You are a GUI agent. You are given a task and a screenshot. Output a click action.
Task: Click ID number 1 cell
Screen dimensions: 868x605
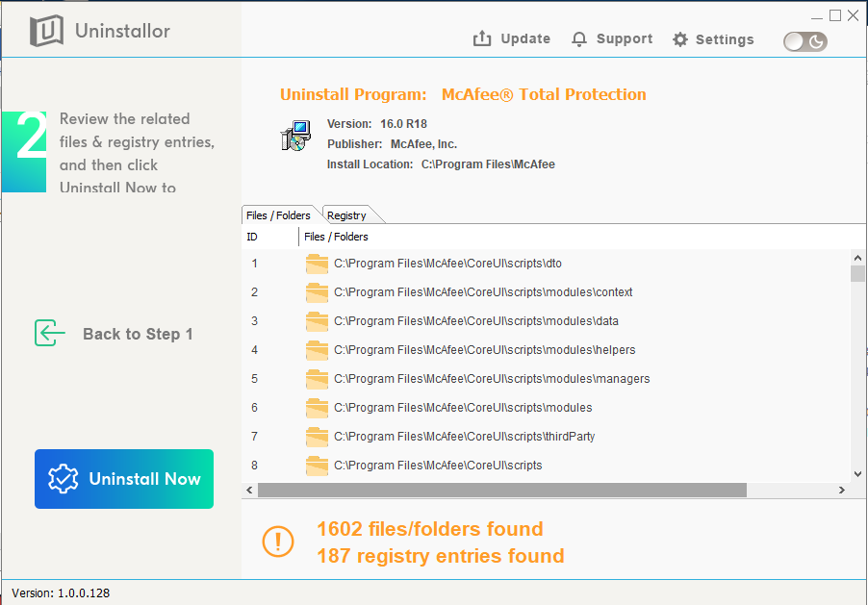254,264
